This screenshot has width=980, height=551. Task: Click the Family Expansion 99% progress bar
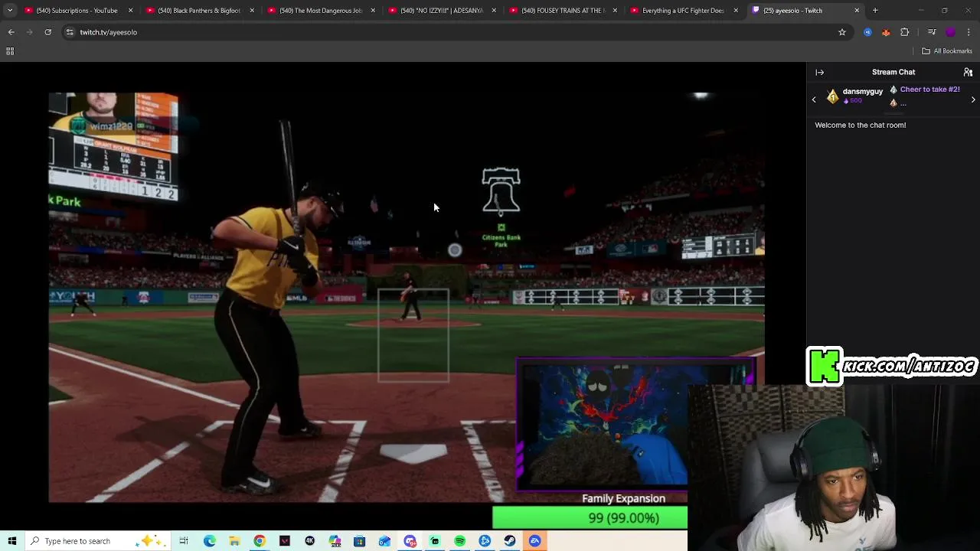point(590,518)
